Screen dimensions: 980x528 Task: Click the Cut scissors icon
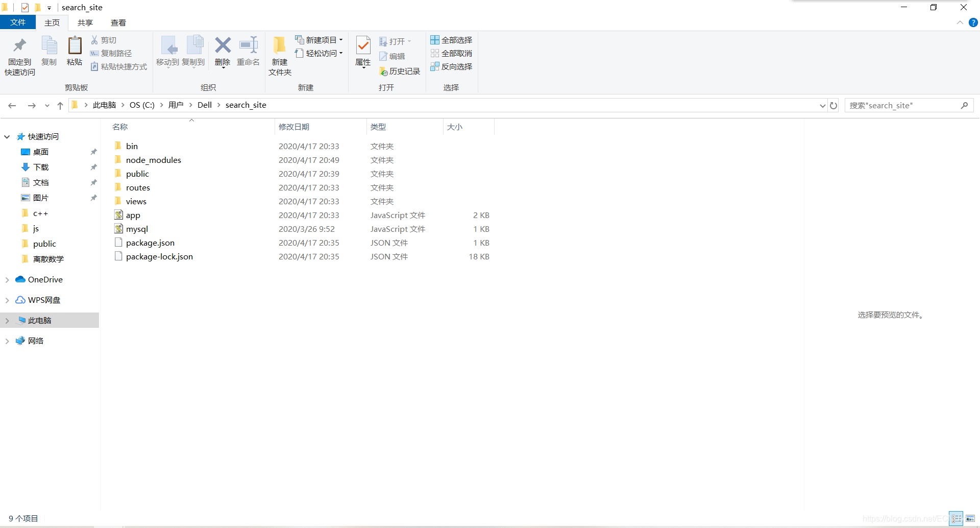pos(94,40)
